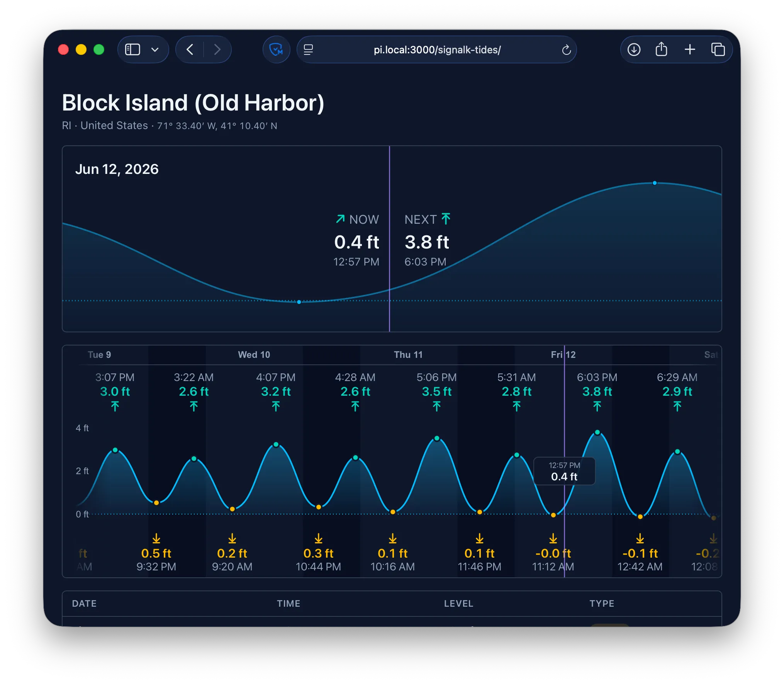Open the sidebar options dropdown chevron
The width and height of the screenshot is (784, 684).
[x=155, y=49]
